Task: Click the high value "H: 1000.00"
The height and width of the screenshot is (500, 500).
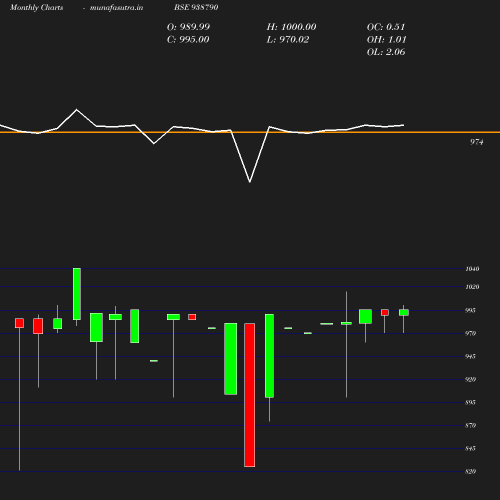Action: (x=291, y=27)
